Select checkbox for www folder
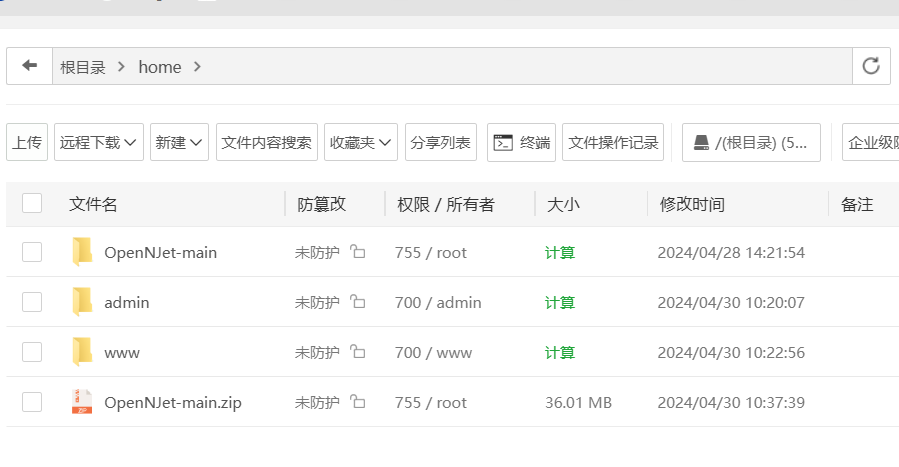 click(32, 352)
